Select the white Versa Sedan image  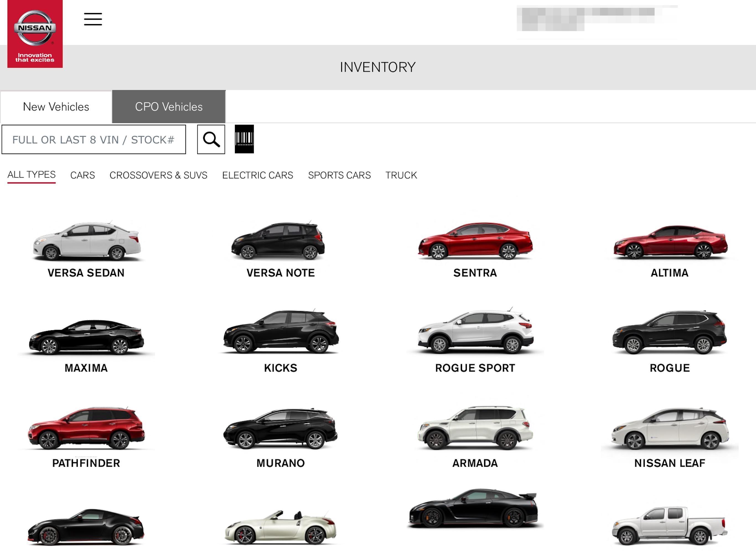click(x=87, y=240)
